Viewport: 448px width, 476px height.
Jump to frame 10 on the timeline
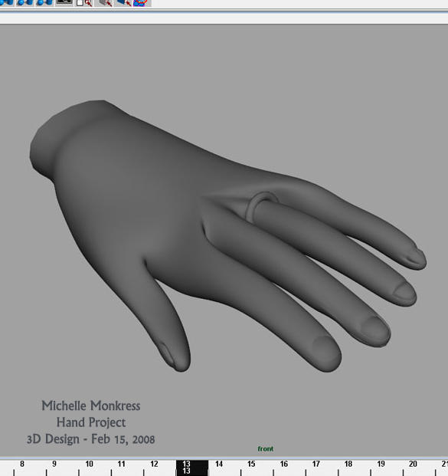pyautogui.click(x=89, y=464)
